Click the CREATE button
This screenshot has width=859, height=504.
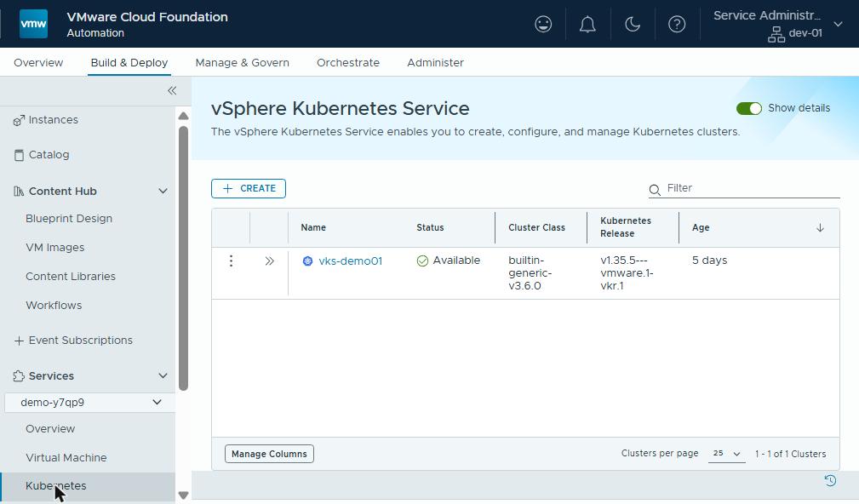click(x=249, y=188)
